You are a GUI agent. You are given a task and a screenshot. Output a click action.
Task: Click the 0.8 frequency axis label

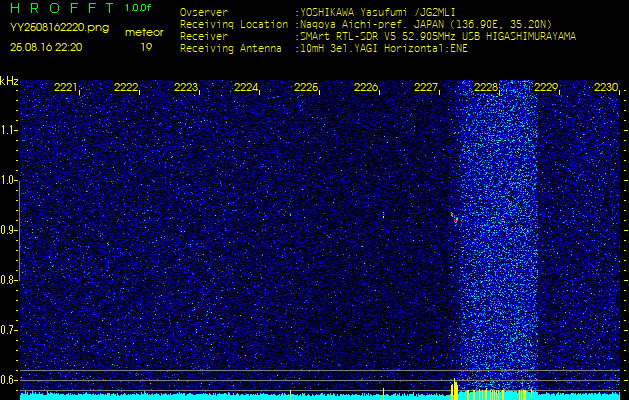pyautogui.click(x=8, y=280)
